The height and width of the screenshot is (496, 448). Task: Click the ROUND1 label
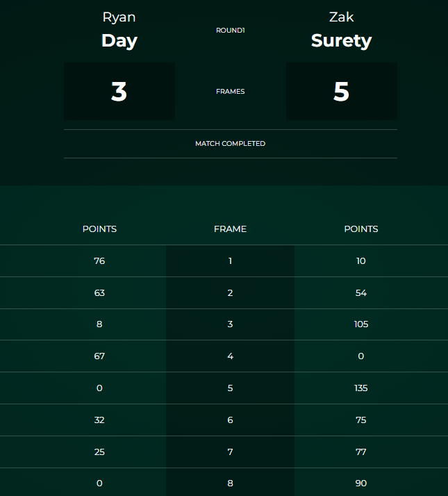pos(230,31)
